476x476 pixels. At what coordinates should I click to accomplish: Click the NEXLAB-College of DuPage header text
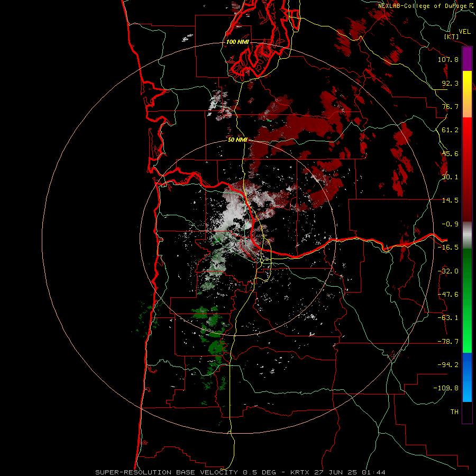coord(424,6)
